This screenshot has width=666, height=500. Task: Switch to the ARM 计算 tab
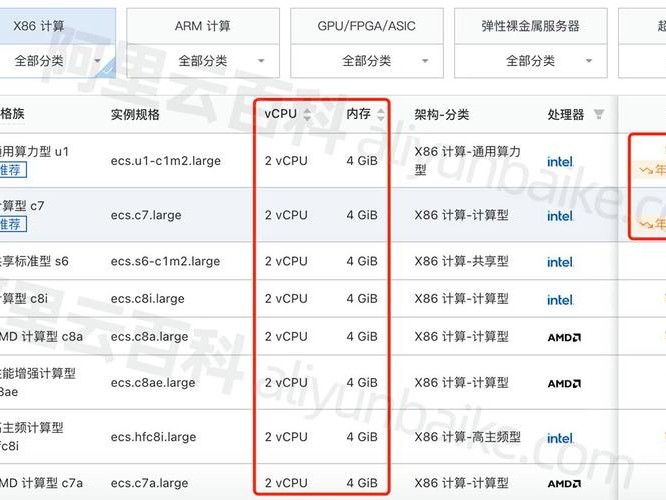(x=203, y=26)
